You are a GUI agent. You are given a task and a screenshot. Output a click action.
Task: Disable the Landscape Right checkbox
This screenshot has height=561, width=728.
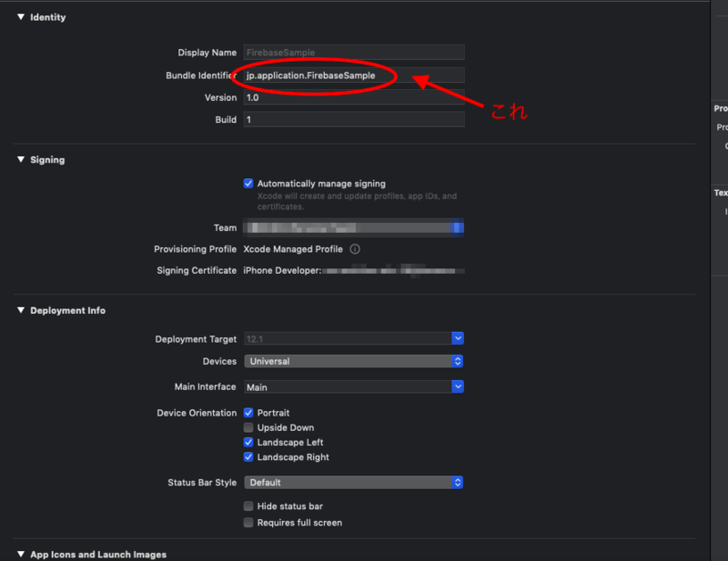248,457
